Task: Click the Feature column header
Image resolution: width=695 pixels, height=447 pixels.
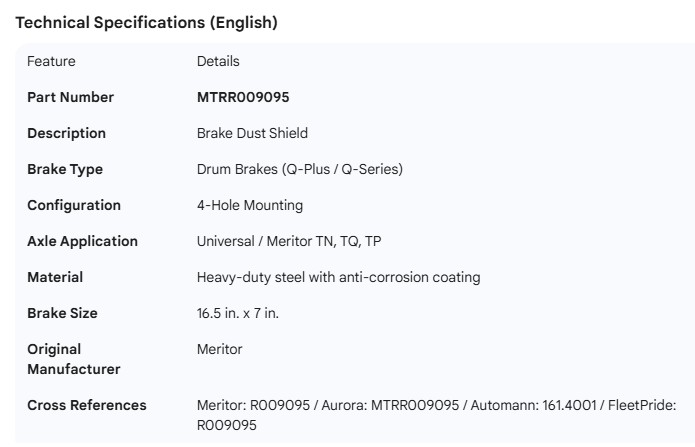Action: (51, 61)
